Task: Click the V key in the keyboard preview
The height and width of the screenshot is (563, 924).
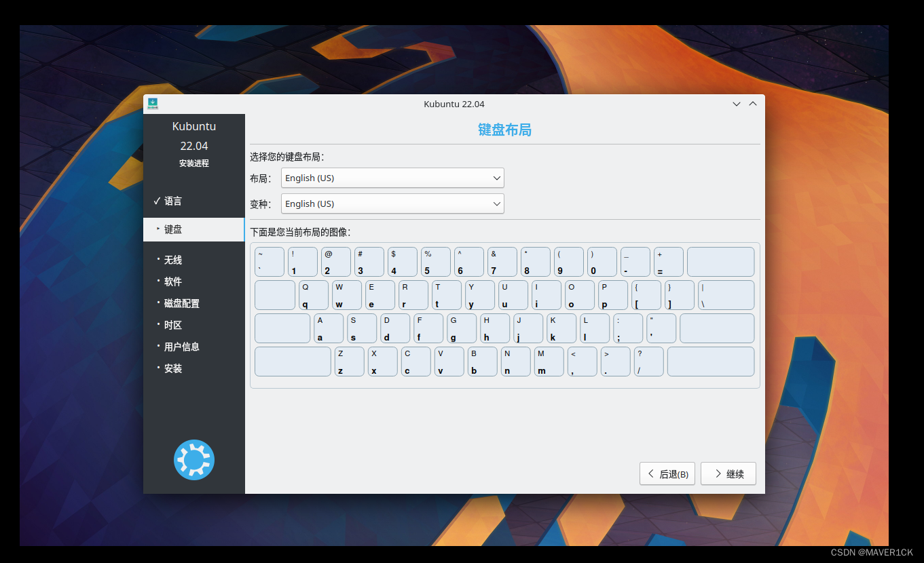Action: (x=449, y=362)
